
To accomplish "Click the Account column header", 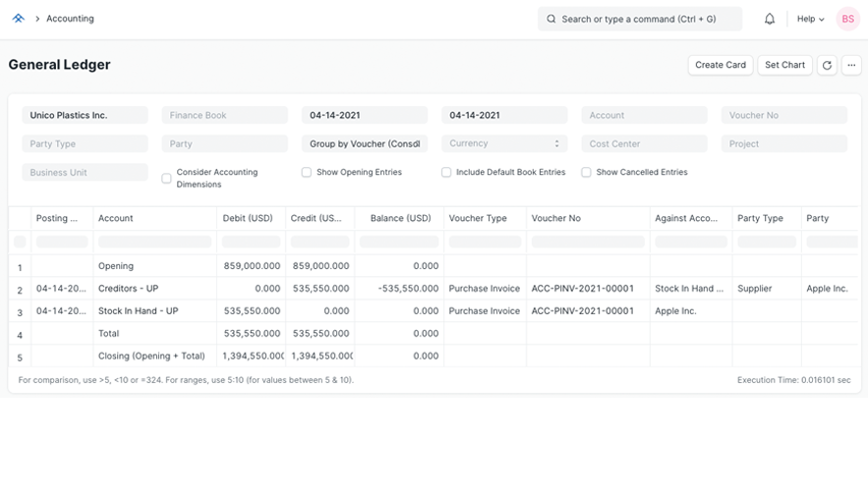I will [116, 218].
